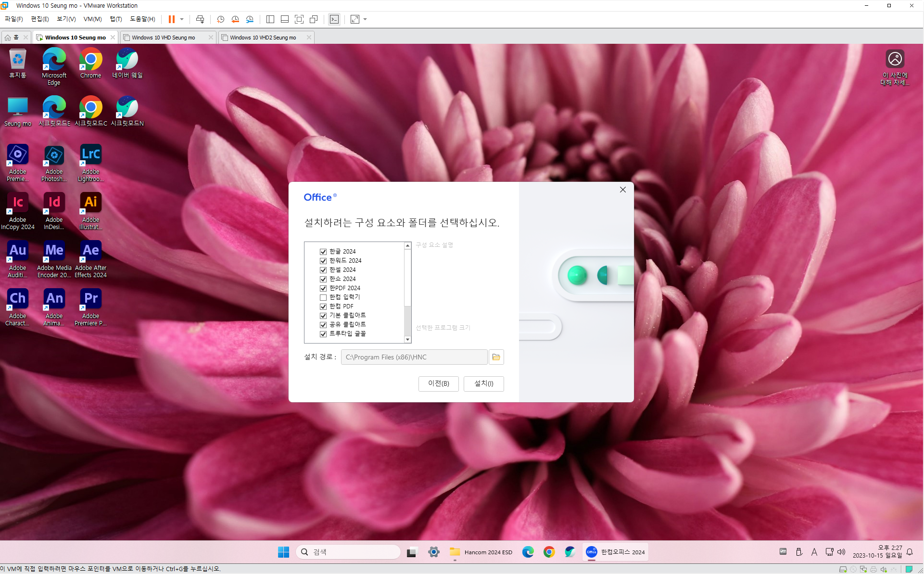Open dropdown arrow next to pause button

(182, 19)
